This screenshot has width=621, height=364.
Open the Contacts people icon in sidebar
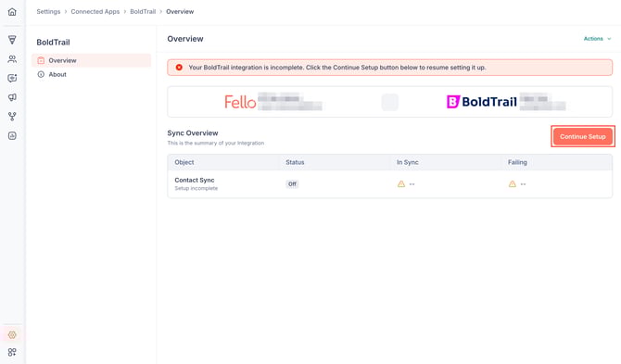(12, 59)
